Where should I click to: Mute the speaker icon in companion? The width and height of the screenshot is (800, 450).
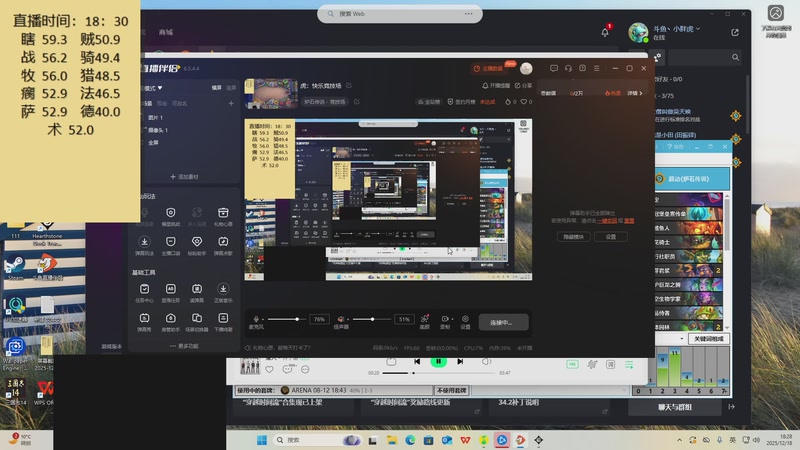tap(341, 319)
